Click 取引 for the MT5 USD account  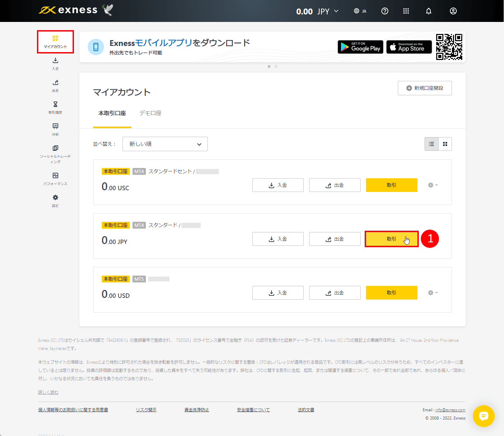392,293
